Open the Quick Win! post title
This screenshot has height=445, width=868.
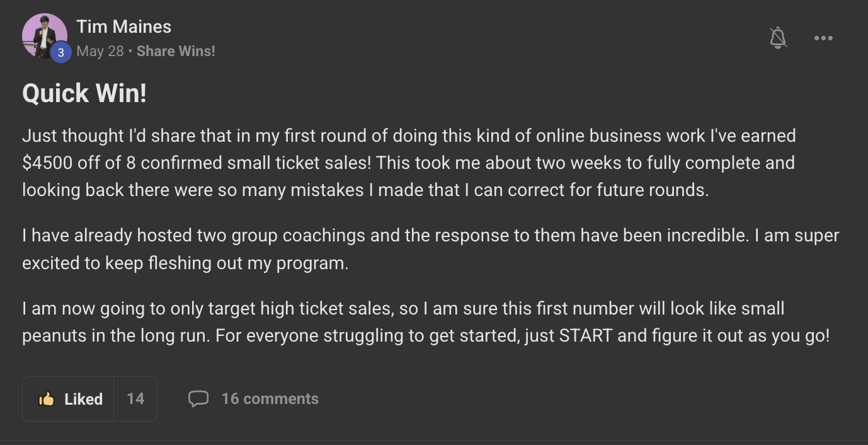point(84,93)
